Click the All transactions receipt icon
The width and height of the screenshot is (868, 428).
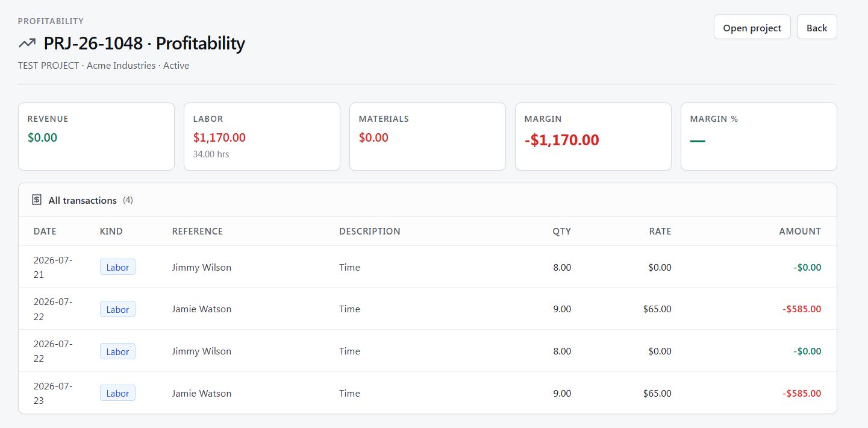(x=37, y=200)
